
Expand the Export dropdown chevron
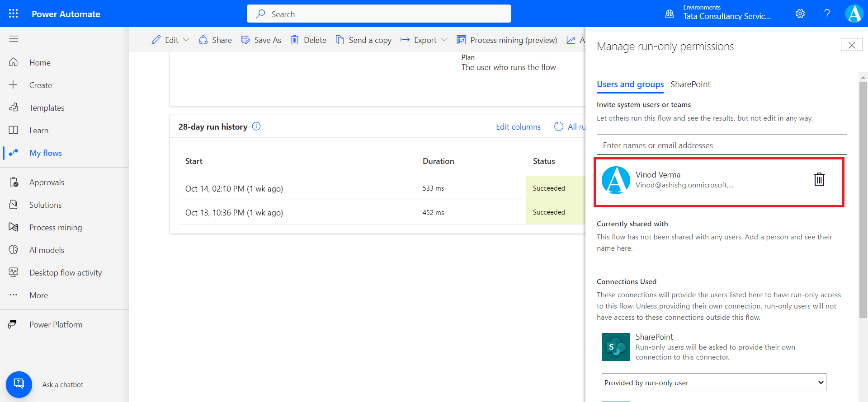pos(444,40)
